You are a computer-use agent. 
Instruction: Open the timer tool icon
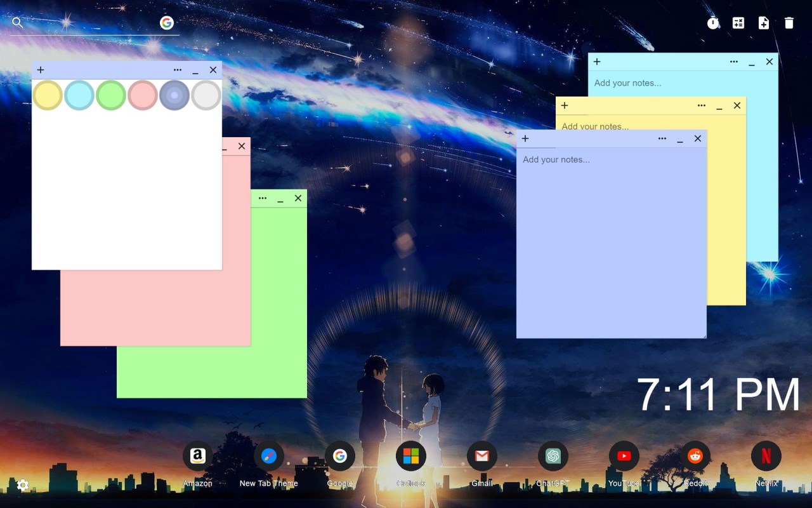click(x=713, y=23)
